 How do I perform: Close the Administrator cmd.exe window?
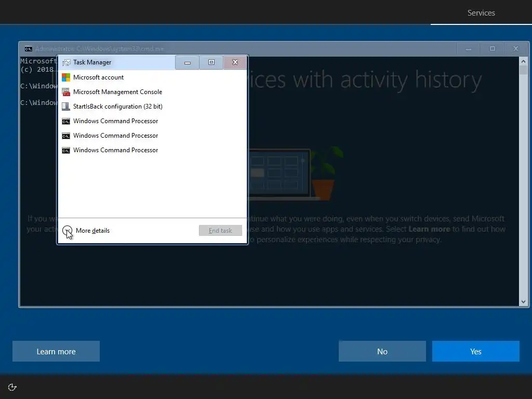(516, 49)
